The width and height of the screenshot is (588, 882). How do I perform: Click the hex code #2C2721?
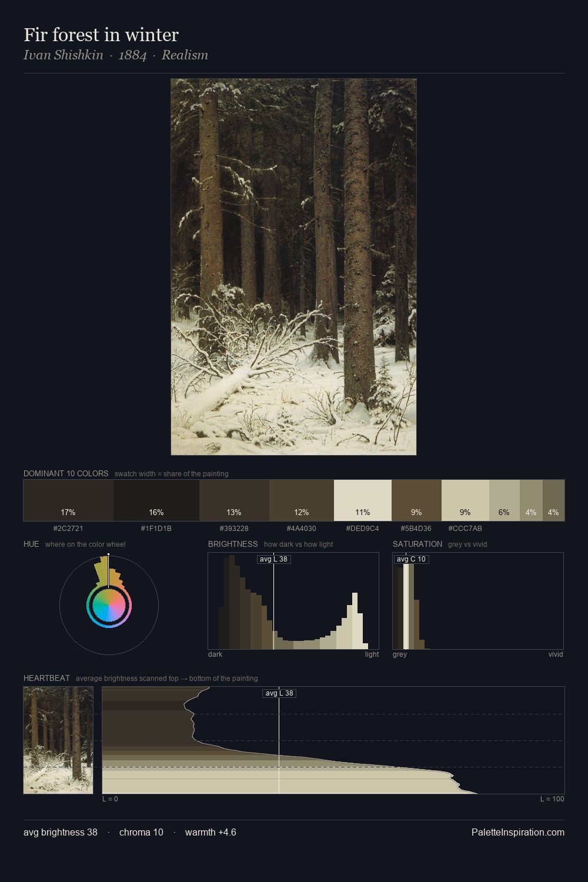pyautogui.click(x=68, y=528)
